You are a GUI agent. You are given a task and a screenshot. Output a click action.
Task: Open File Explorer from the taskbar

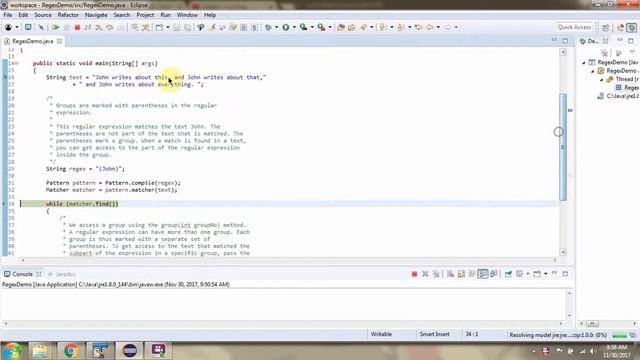[x=40, y=351]
